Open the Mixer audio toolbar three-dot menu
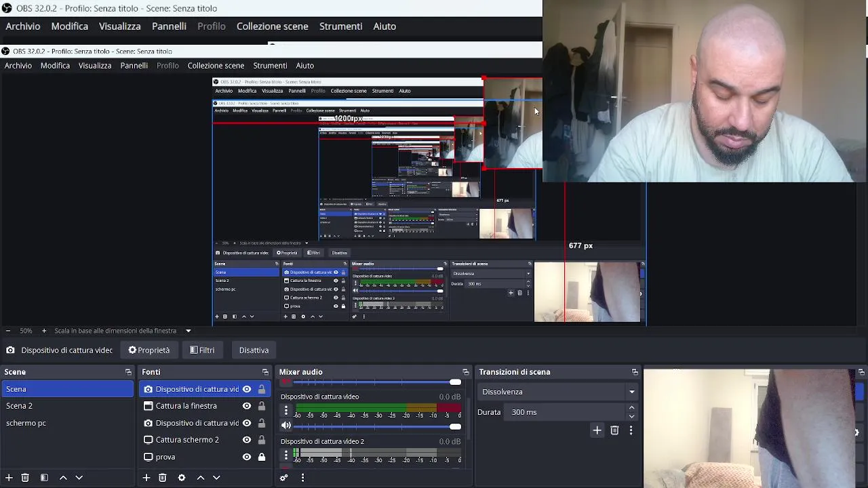 [302, 478]
